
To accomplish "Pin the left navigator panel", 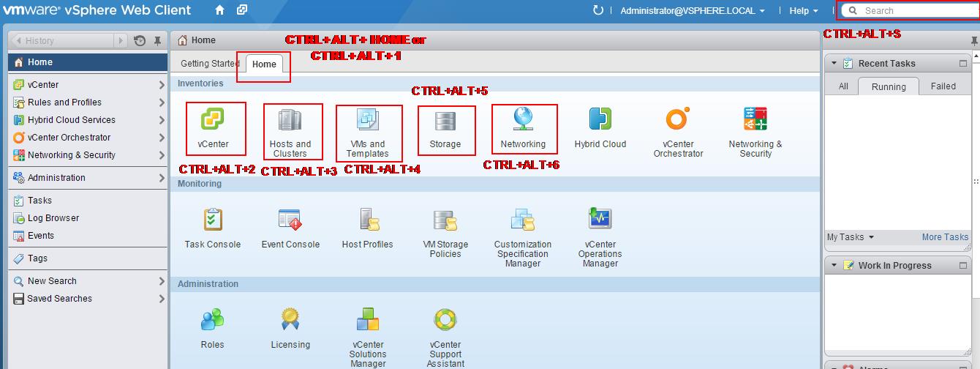I will tap(157, 41).
